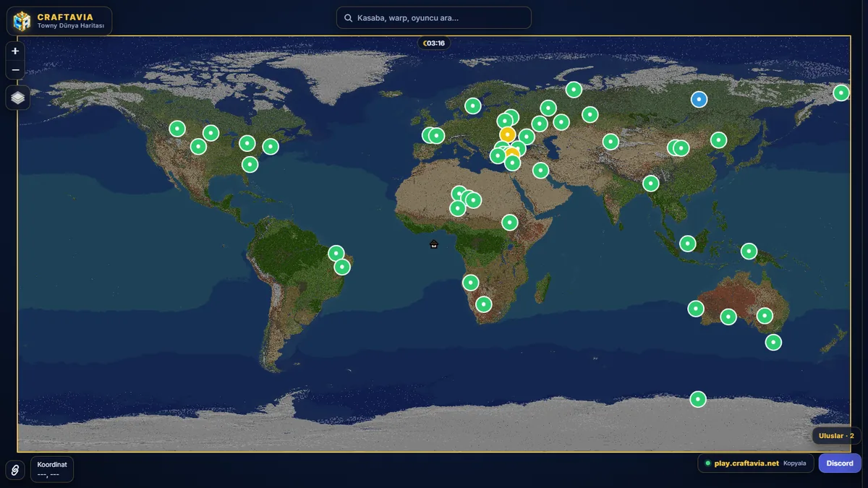
Task: Copy server address with Kopyala
Action: click(794, 463)
